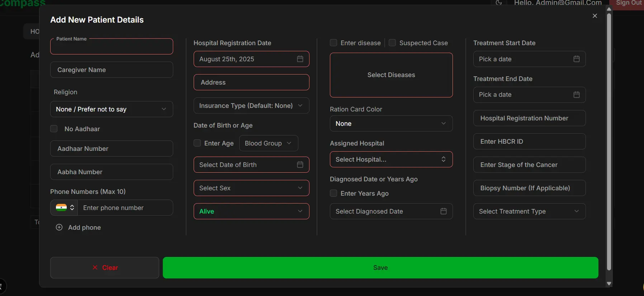
Task: Click Enter Stage of the Cancer field
Action: pyautogui.click(x=530, y=164)
